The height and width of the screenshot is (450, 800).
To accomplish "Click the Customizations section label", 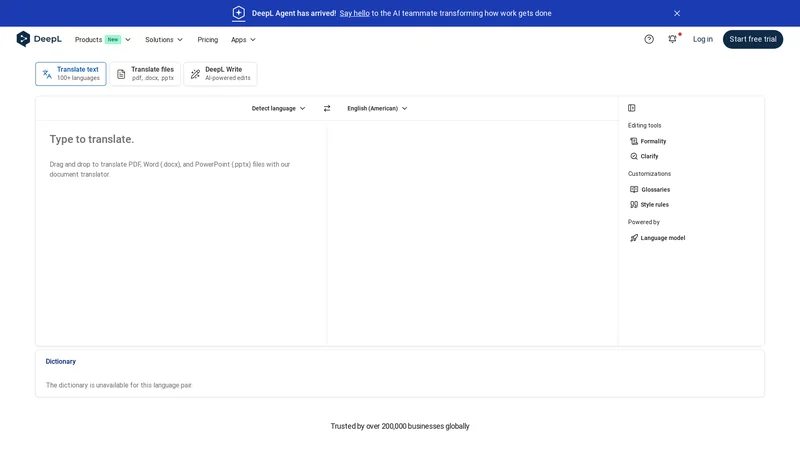I will [x=649, y=174].
